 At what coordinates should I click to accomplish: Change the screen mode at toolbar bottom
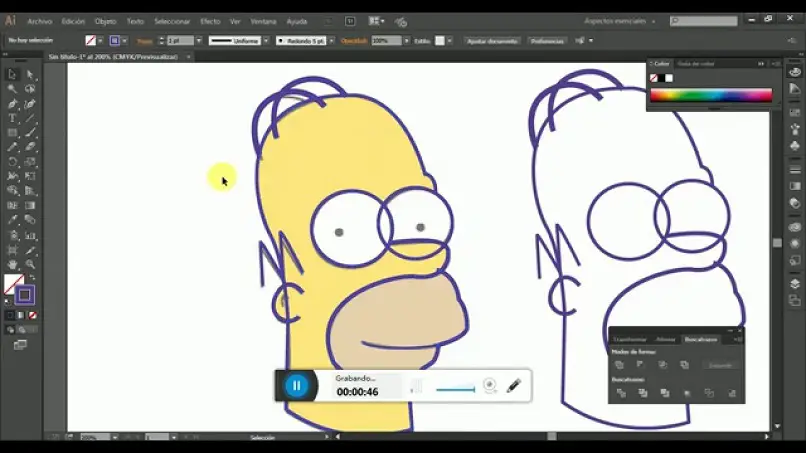[x=21, y=345]
